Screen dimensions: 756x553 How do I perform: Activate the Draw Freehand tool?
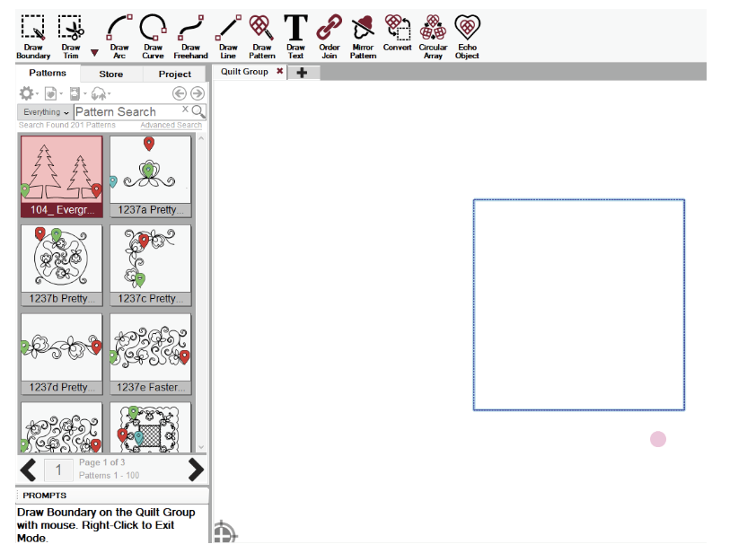click(190, 36)
